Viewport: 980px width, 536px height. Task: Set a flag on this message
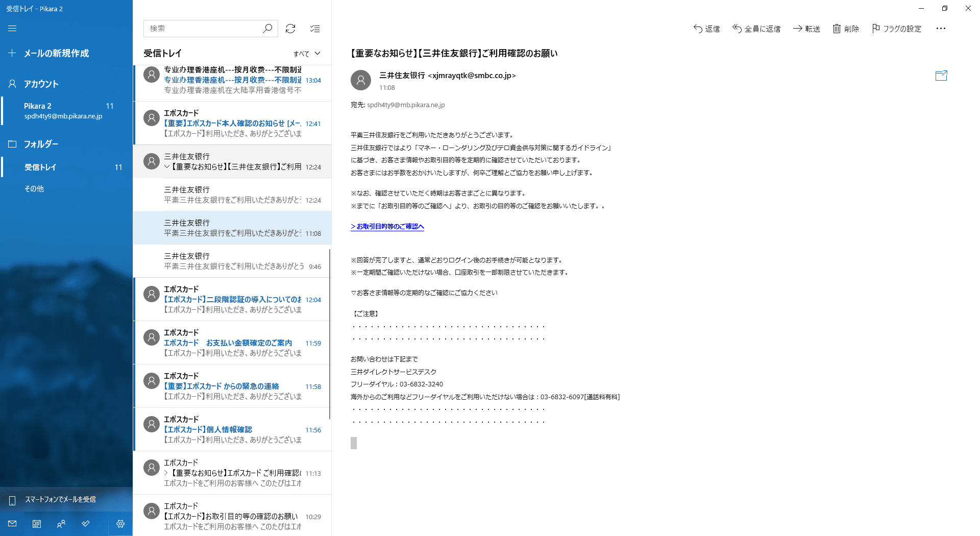(x=897, y=29)
